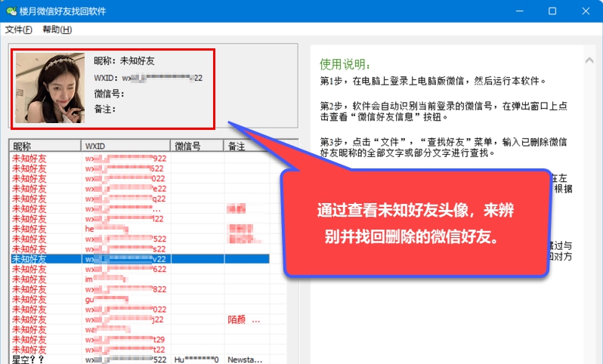The height and width of the screenshot is (364, 603).
Task: Select the row with WXID ending t29
Action: pos(140,340)
